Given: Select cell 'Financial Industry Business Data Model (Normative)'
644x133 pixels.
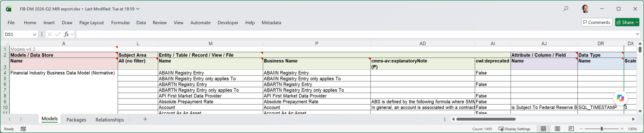Looking at the screenshot, I should (x=64, y=73).
